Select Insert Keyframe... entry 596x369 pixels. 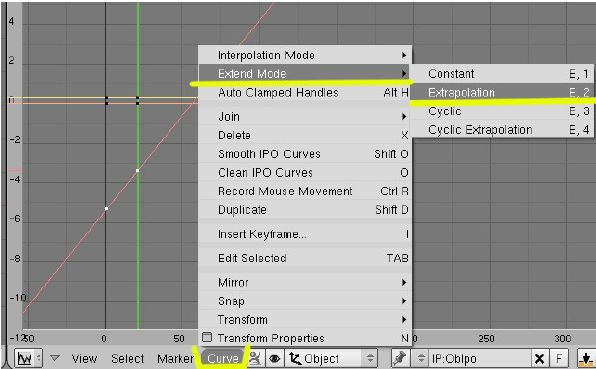[305, 234]
